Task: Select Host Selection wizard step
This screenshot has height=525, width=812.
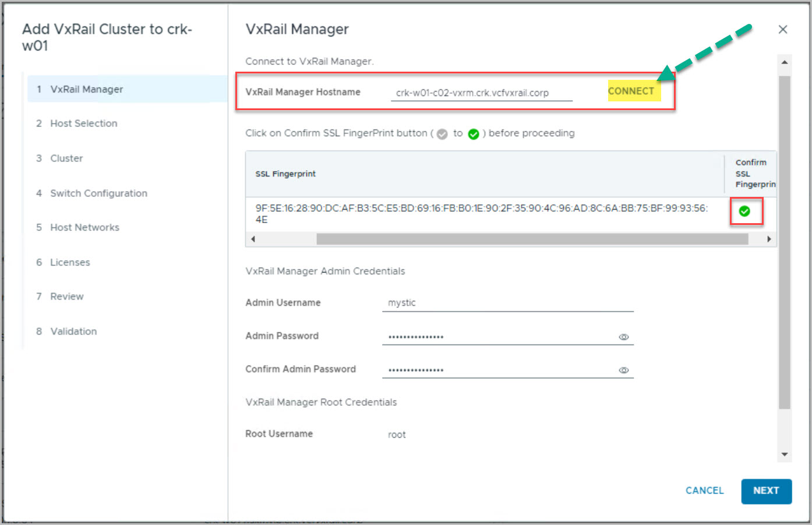Action: pos(83,124)
